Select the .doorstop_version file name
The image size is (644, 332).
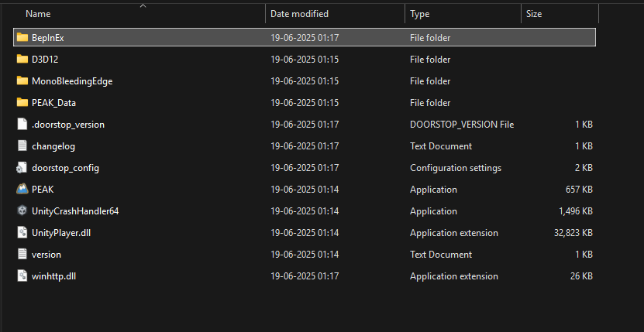tap(67, 125)
